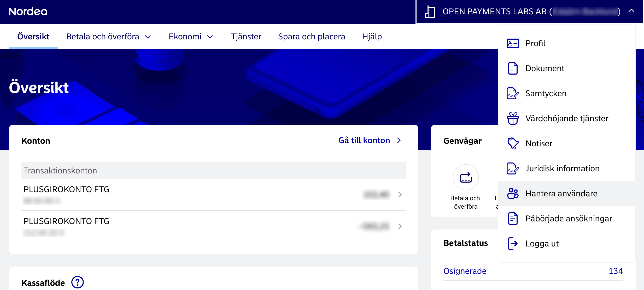Click the Hantera användare people icon
This screenshot has height=290, width=644.
click(x=513, y=194)
